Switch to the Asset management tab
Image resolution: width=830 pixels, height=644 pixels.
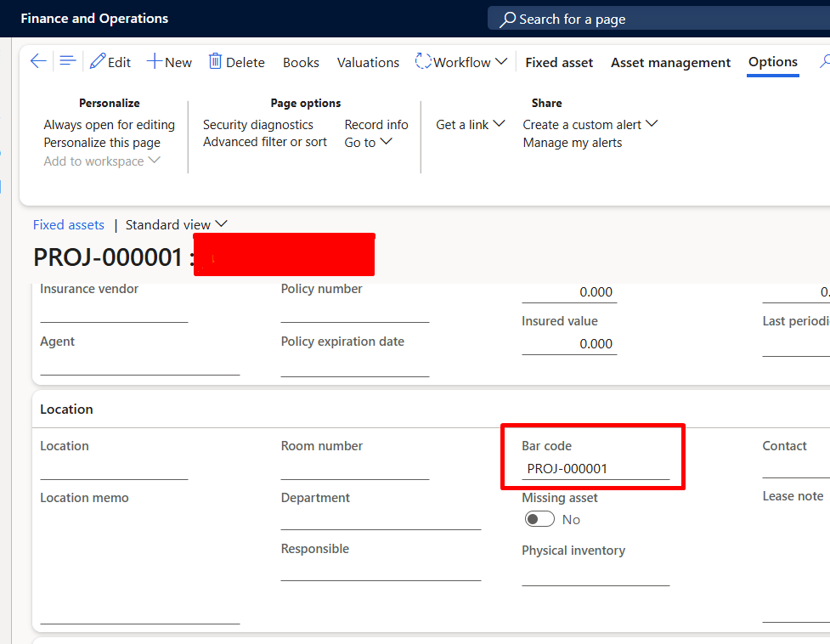[670, 62]
